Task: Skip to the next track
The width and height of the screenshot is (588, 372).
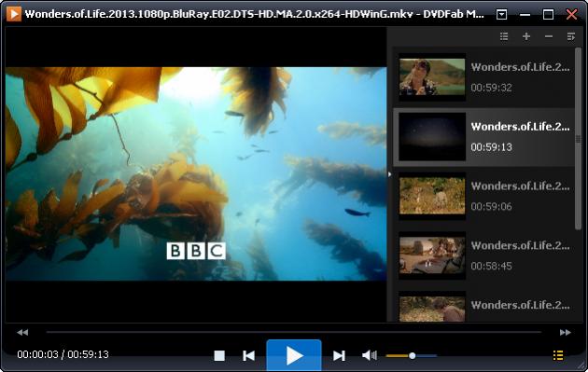Action: [x=339, y=355]
